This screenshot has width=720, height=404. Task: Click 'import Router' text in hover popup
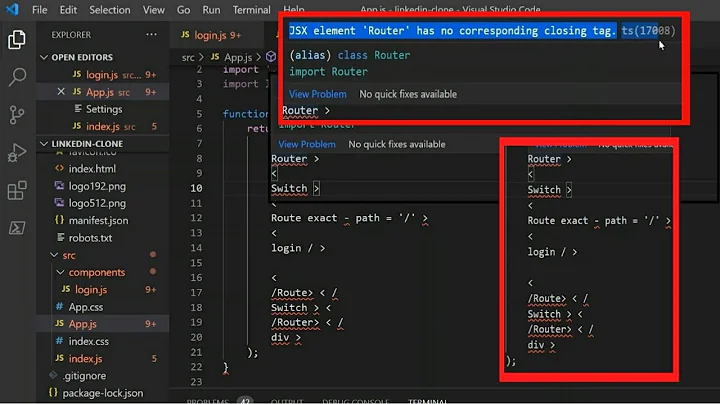pos(329,72)
